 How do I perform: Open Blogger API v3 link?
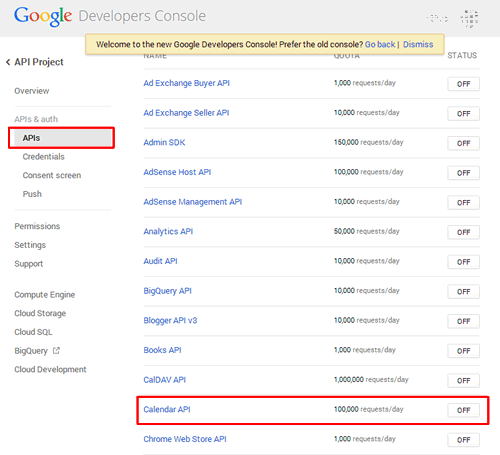[x=170, y=321]
